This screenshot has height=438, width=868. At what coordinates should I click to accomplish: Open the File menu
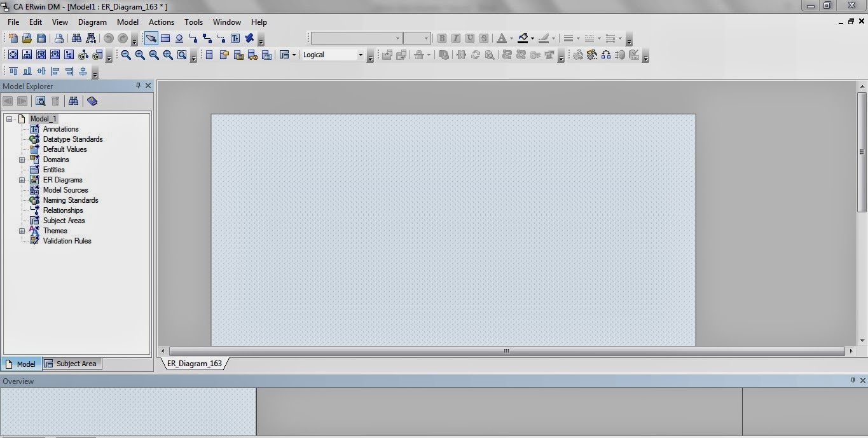click(13, 22)
